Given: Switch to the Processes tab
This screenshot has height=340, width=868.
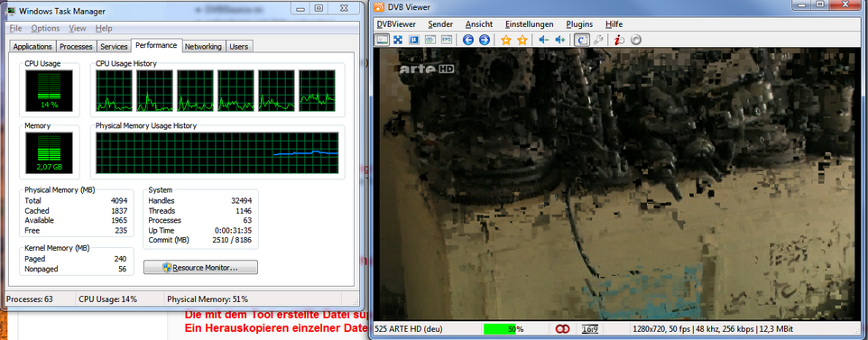Looking at the screenshot, I should click(x=76, y=47).
